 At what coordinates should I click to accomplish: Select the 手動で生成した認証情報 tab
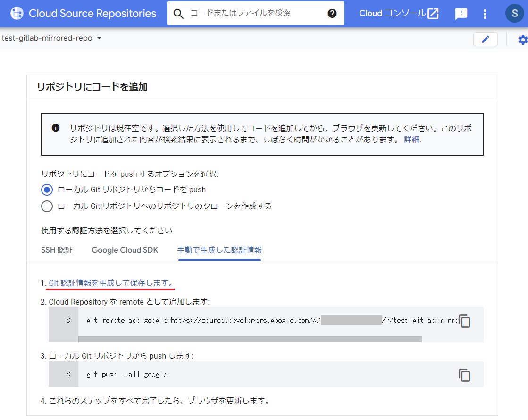(x=219, y=250)
